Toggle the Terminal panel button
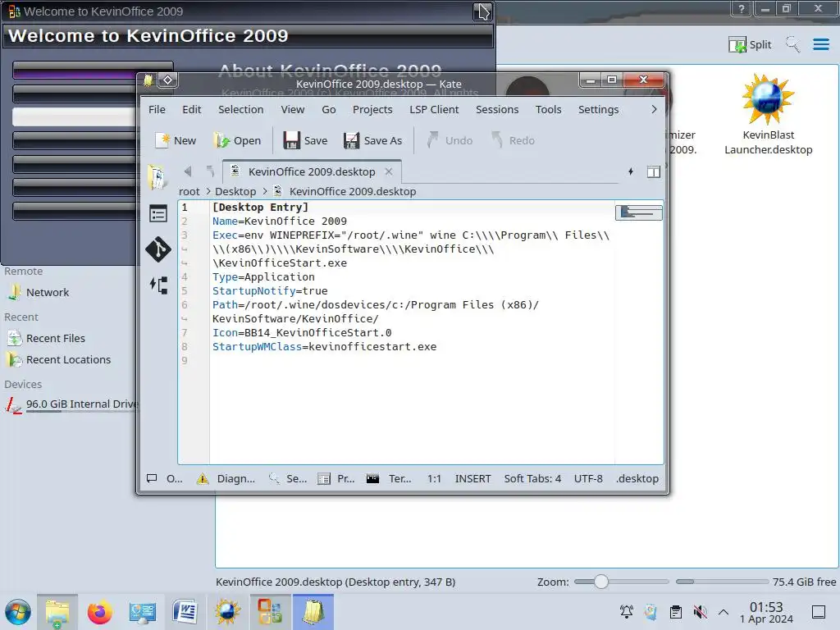The width and height of the screenshot is (840, 630). point(389,478)
